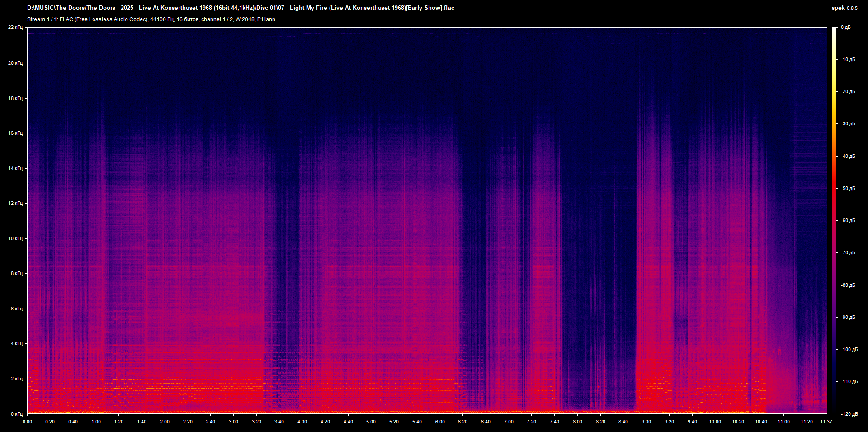This screenshot has height=432, width=868.
Task: Click the 11:37 end time marker
Action: [826, 422]
